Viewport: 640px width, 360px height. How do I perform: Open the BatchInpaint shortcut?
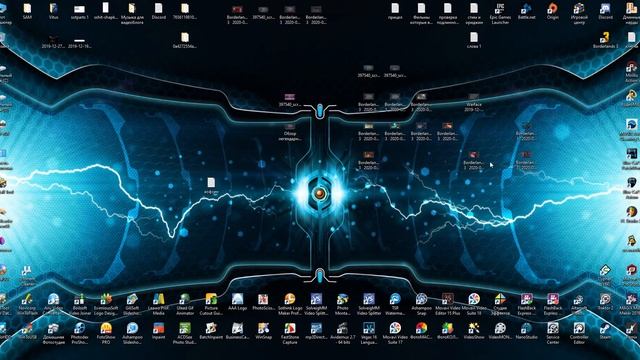tap(211, 331)
